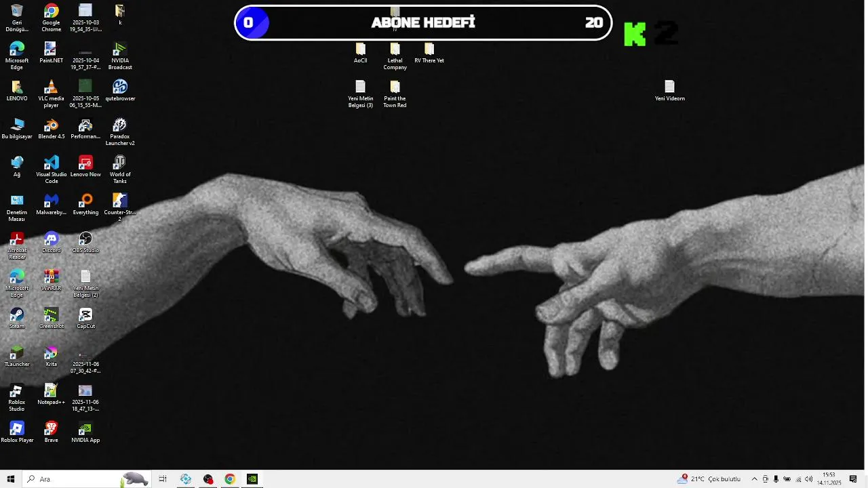Open the Windows Start menu

pyautogui.click(x=11, y=479)
